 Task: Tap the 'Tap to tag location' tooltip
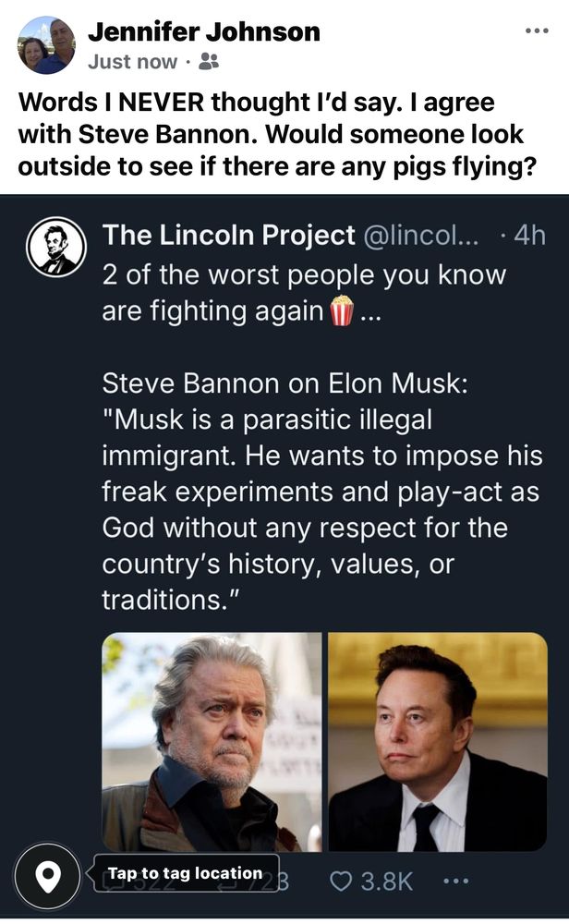(185, 873)
